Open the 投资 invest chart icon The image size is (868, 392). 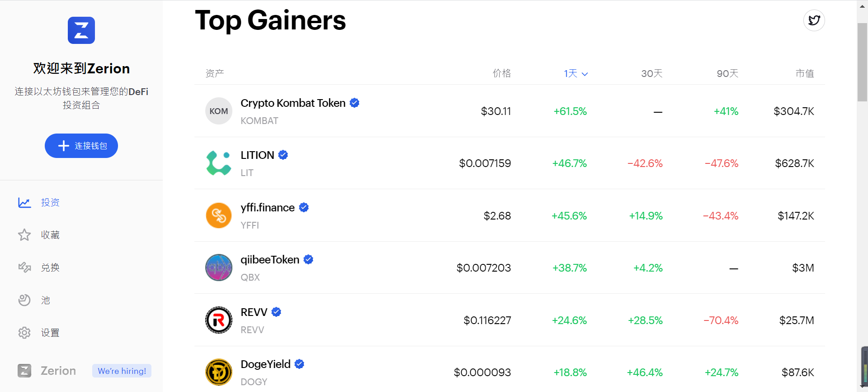pyautogui.click(x=24, y=202)
